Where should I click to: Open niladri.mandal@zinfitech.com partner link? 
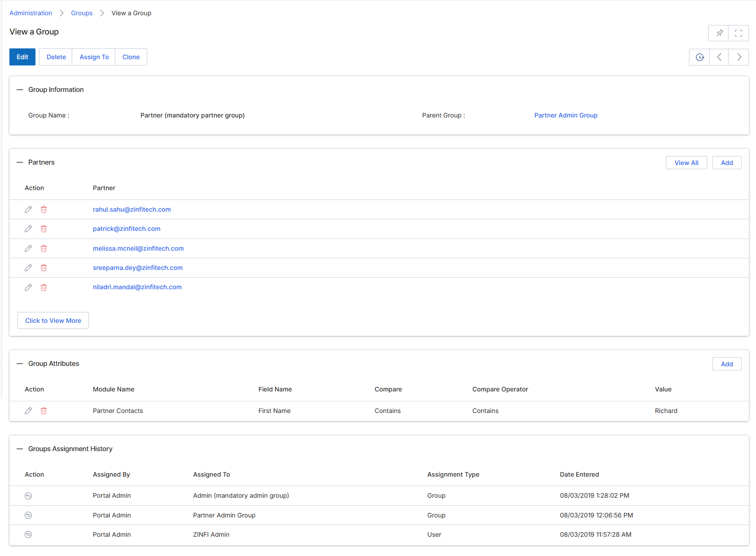pyautogui.click(x=137, y=287)
